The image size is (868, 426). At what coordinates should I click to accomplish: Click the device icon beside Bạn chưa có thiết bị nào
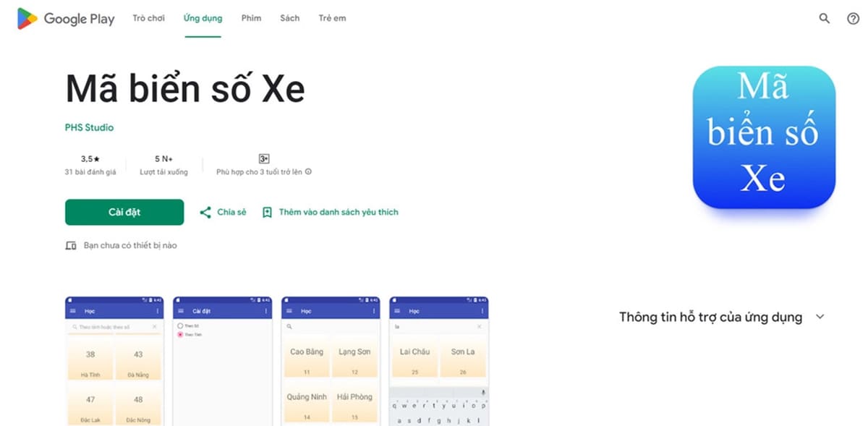pyautogui.click(x=71, y=246)
